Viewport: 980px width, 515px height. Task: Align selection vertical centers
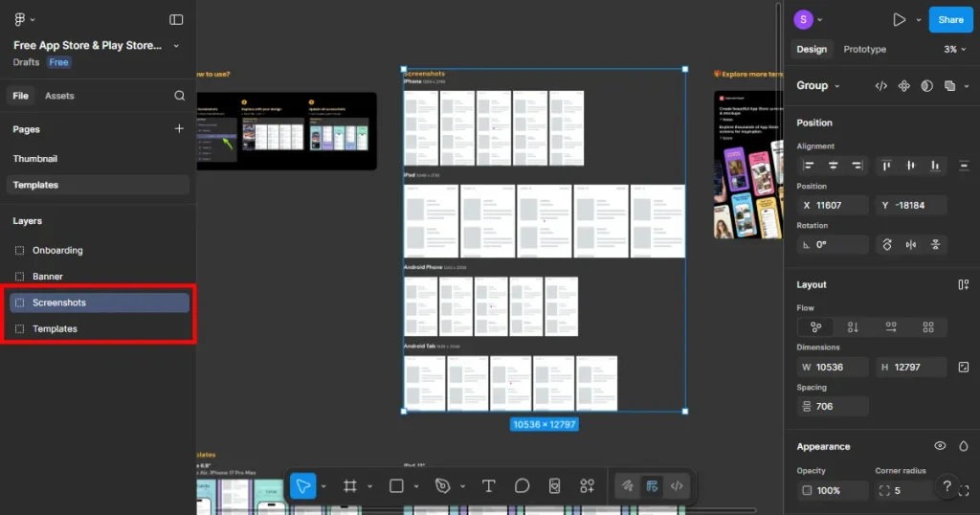coord(911,166)
